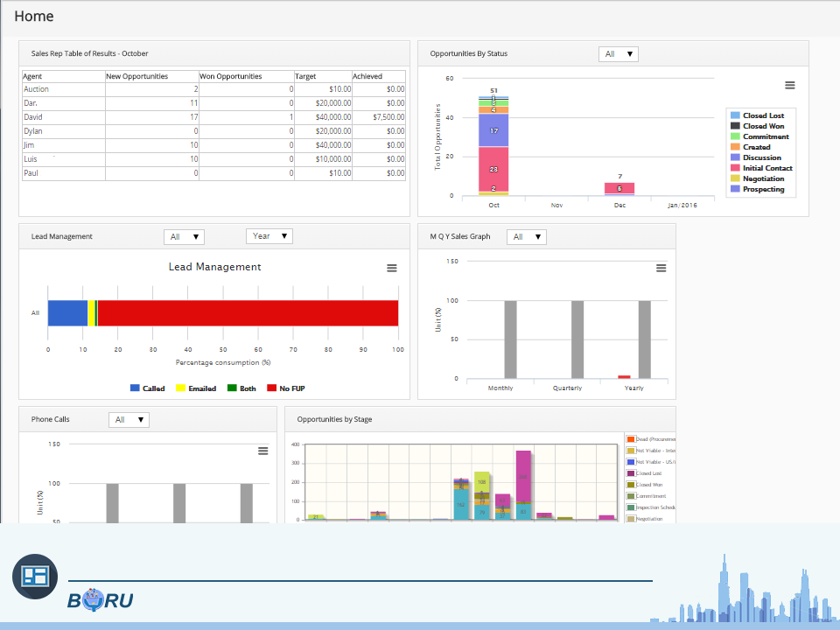
Task: Toggle Closed Lost legend item
Action: point(758,115)
